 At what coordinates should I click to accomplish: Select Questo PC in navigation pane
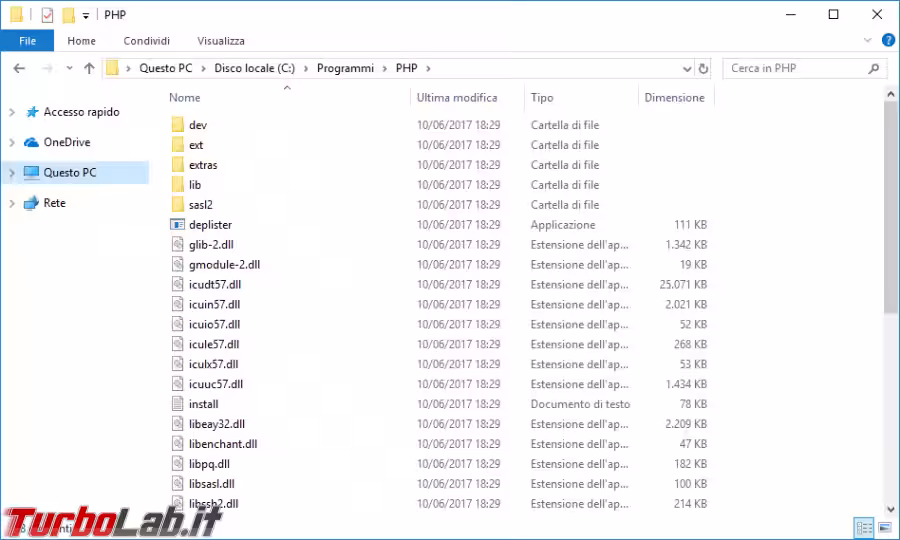pos(69,173)
